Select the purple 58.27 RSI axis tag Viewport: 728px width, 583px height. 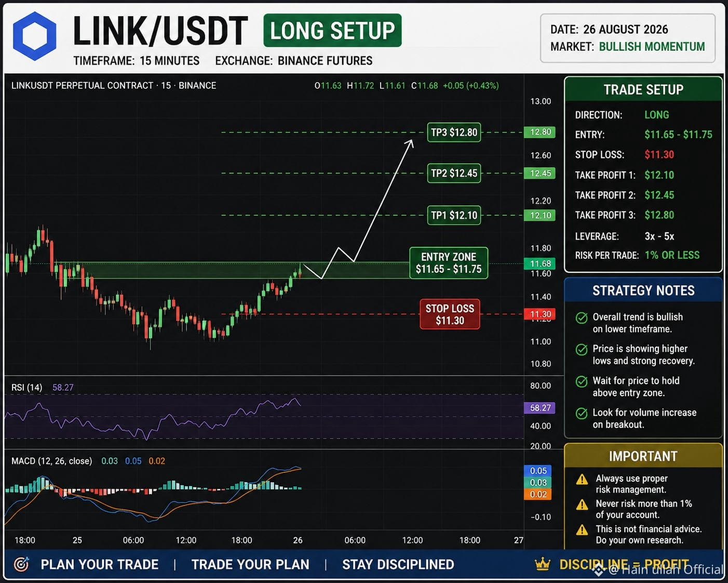[x=540, y=408]
